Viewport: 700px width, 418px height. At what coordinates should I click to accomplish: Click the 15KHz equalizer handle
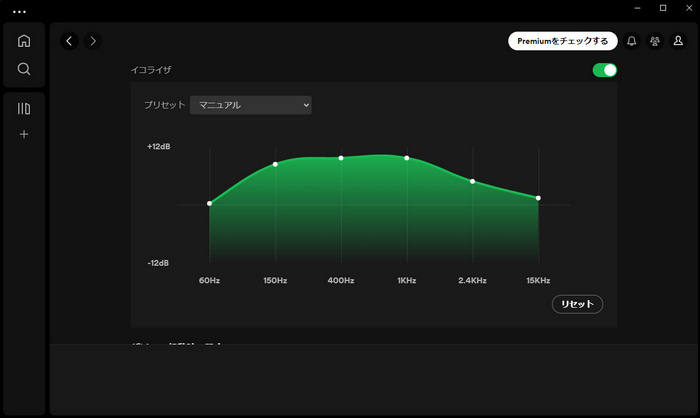coord(538,198)
